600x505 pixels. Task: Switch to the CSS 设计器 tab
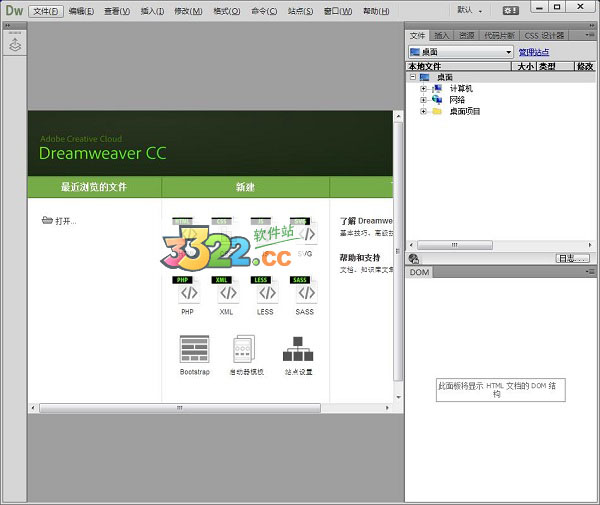(x=544, y=36)
